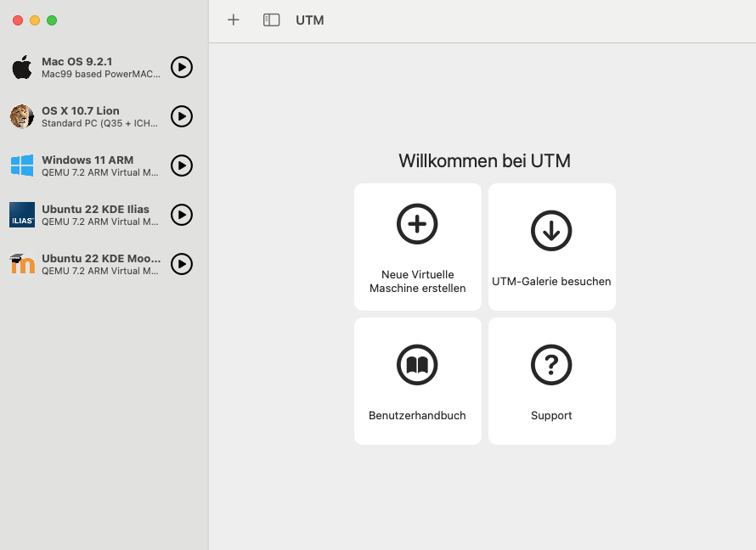Viewport: 756px width, 550px height.
Task: Click the plus icon in the toolbar
Action: 234,20
